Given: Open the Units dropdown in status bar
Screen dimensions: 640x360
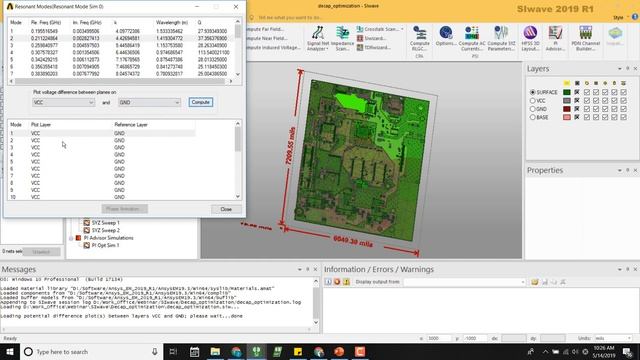Looking at the screenshot, I should point(613,338).
